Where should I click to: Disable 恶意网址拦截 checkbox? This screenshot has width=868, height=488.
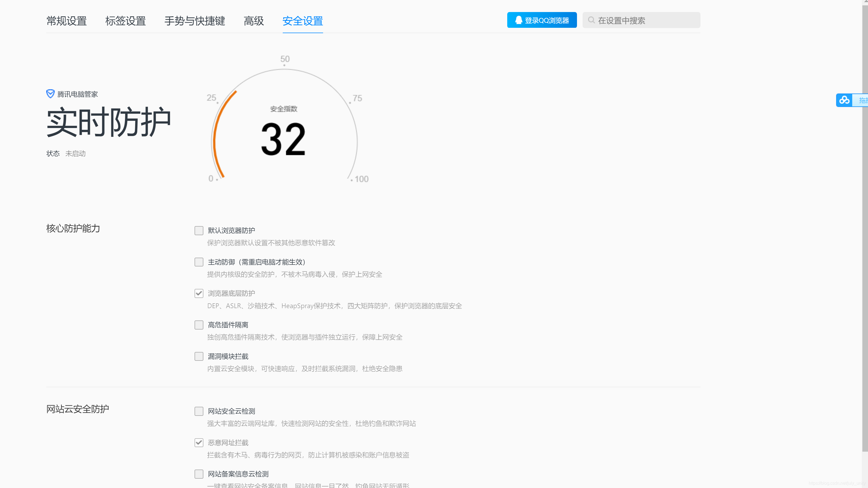[x=199, y=443]
